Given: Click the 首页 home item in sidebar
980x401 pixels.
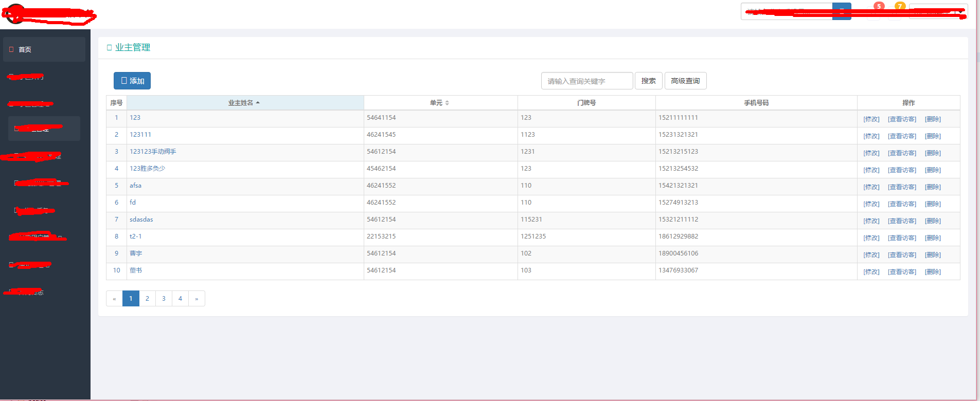Looking at the screenshot, I should click(25, 49).
